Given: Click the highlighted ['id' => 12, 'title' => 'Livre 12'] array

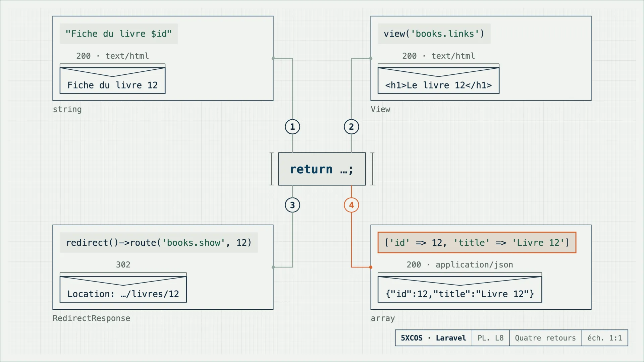Looking at the screenshot, I should pyautogui.click(x=477, y=242).
